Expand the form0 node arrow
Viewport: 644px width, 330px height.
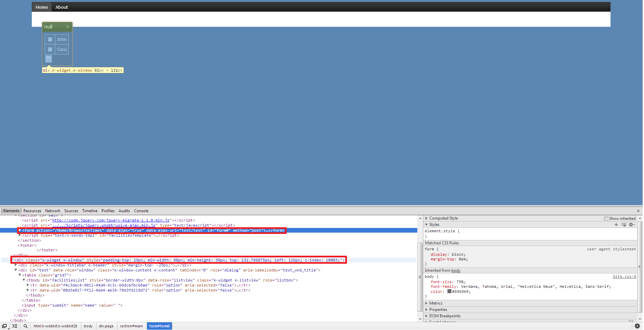(x=20, y=230)
